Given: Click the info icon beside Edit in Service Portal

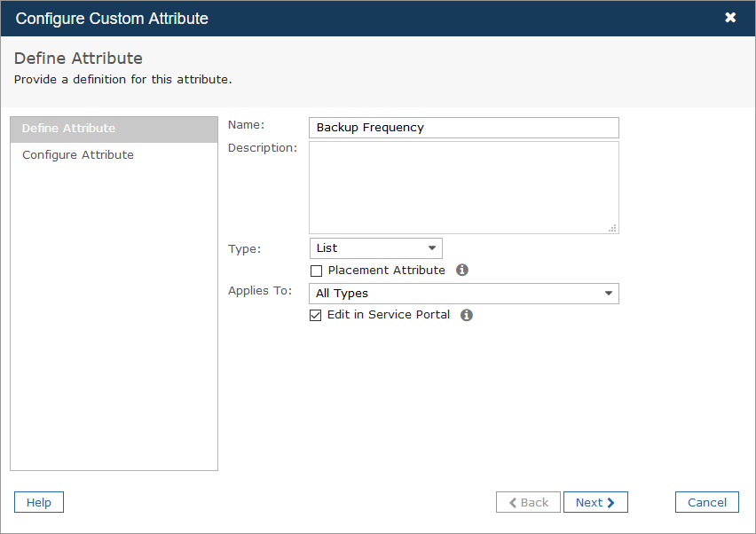Looking at the screenshot, I should point(466,315).
